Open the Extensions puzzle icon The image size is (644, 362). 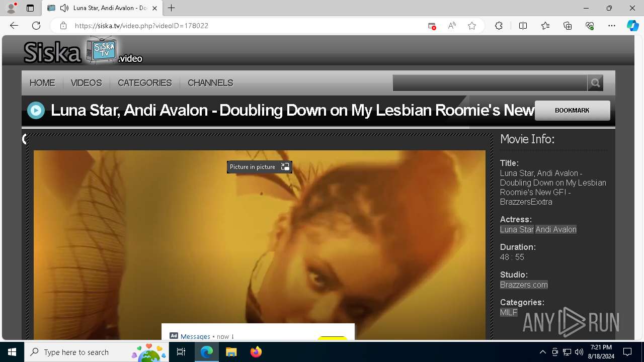coord(499,26)
